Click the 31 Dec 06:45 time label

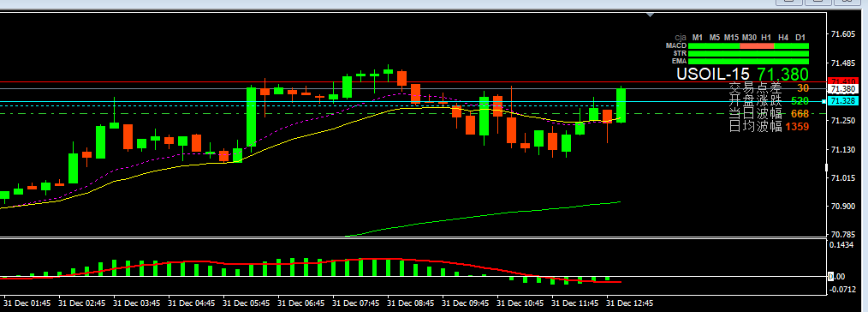[x=301, y=303]
